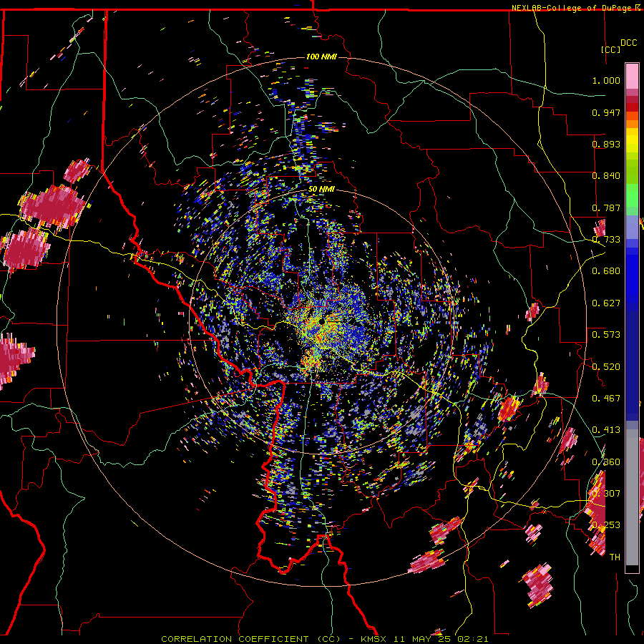
Task: Select the 0.947 scale value
Action: click(x=606, y=112)
